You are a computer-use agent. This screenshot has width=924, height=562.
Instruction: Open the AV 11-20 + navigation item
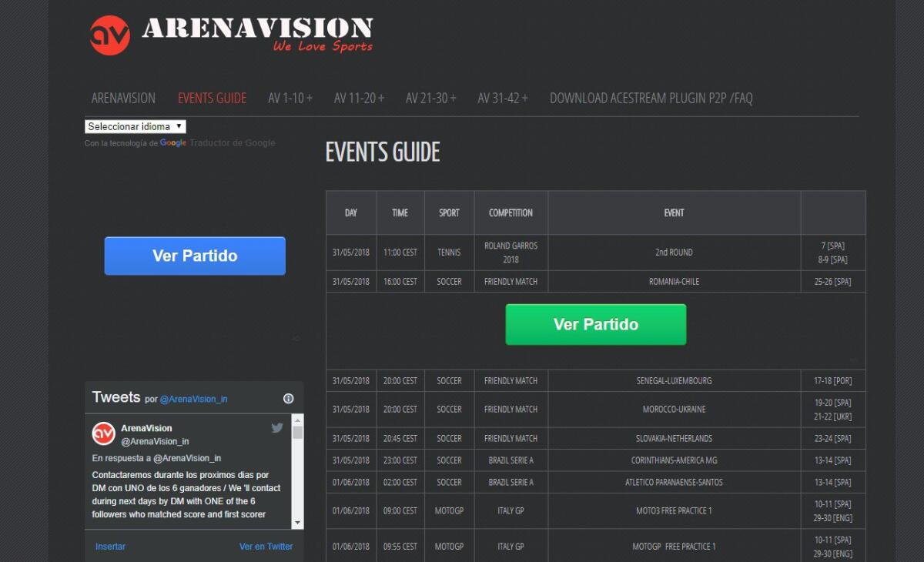coord(359,98)
